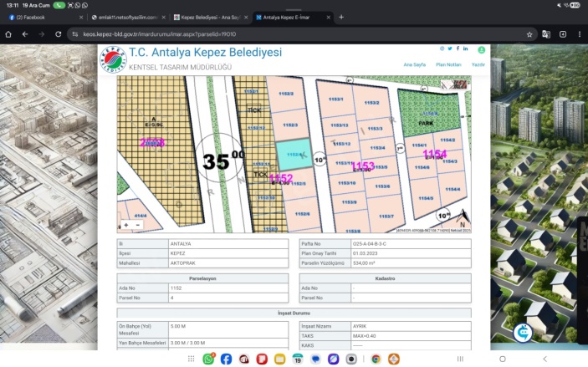The width and height of the screenshot is (588, 367).
Task: Click the Ana Sayfa link
Action: coord(415,64)
